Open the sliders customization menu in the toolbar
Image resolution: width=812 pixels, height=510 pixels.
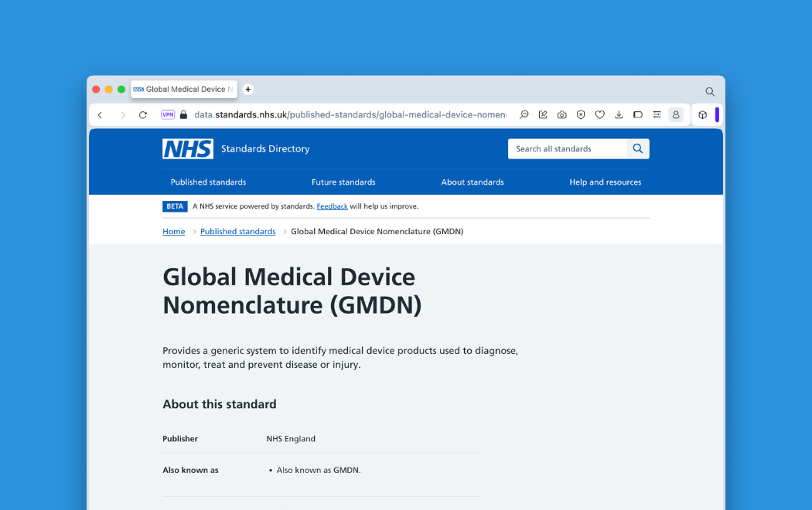click(x=657, y=114)
